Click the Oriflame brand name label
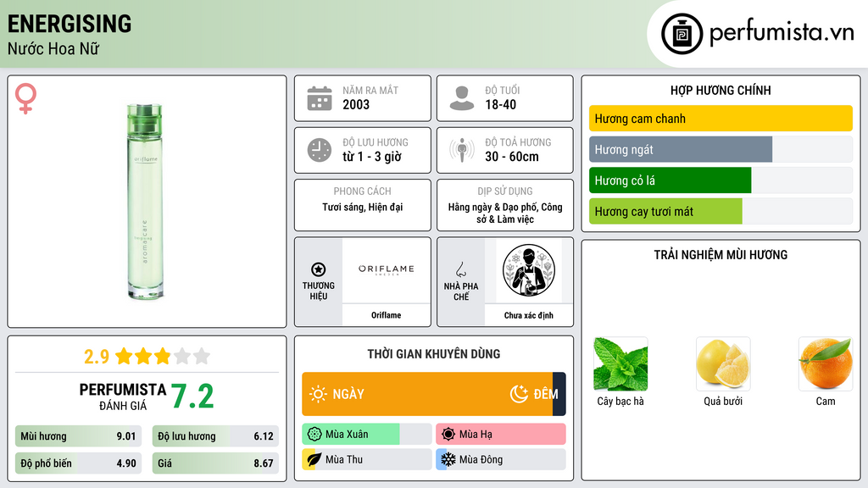 pyautogui.click(x=386, y=315)
